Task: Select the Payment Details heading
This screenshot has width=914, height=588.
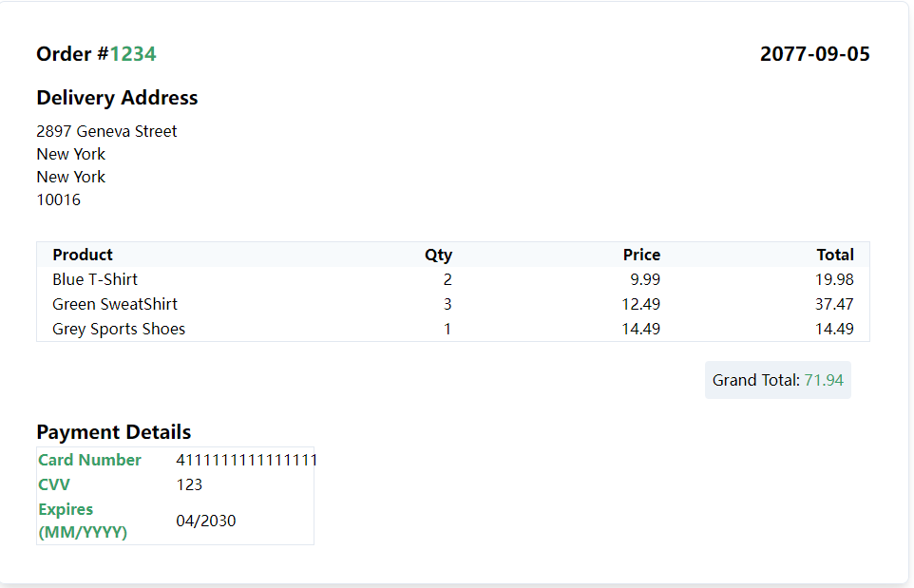Action: click(114, 432)
